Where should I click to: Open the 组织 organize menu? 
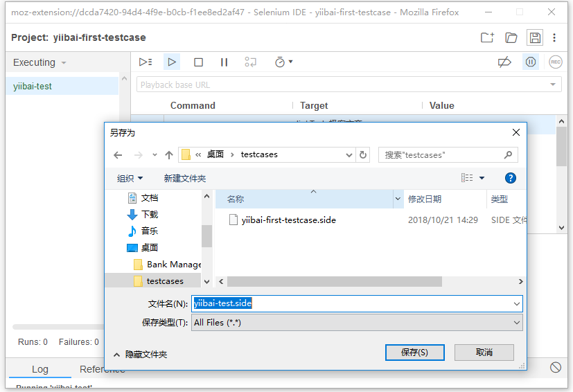(x=130, y=178)
